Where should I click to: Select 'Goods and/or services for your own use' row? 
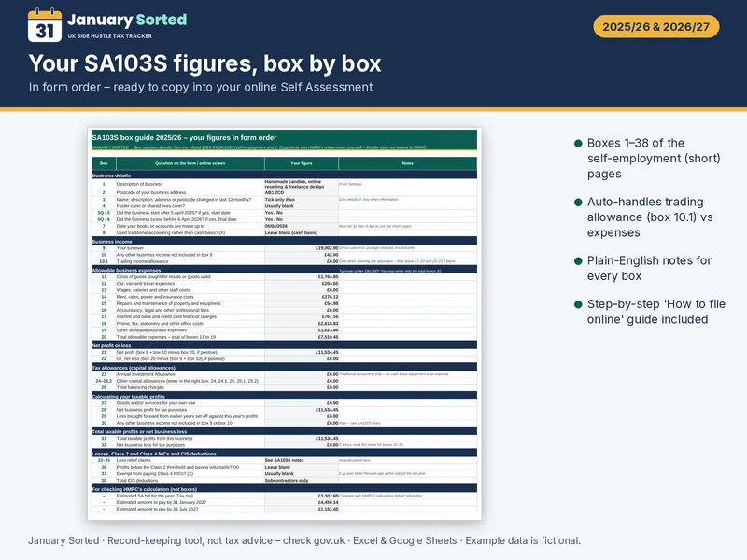[284, 403]
